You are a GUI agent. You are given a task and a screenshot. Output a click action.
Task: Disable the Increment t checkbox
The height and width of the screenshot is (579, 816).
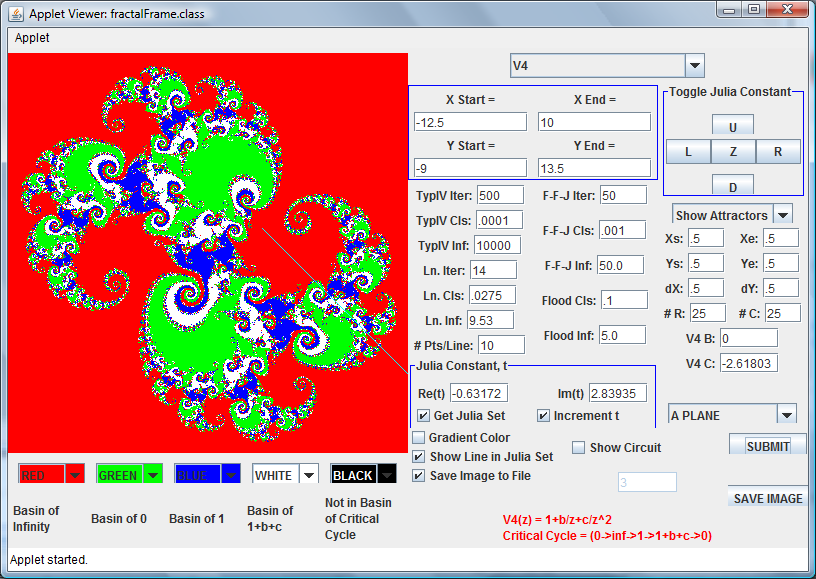544,416
